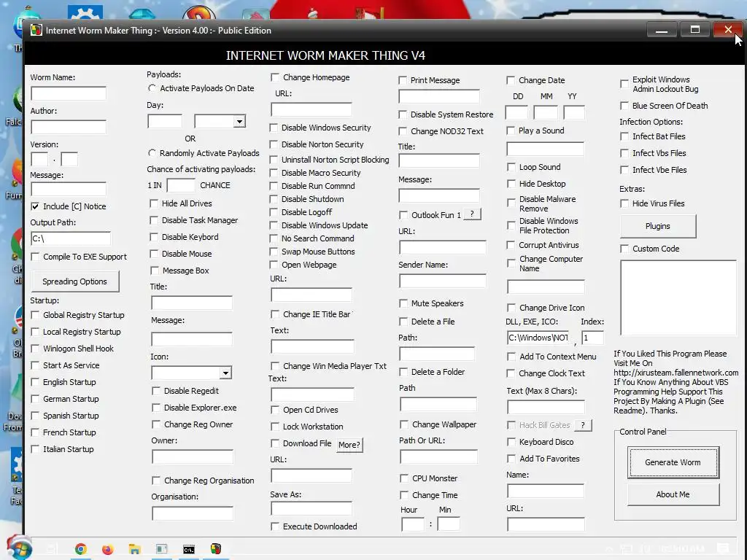Select Activate Payloads On Date radio
This screenshot has height=560, width=747.
[x=152, y=88]
